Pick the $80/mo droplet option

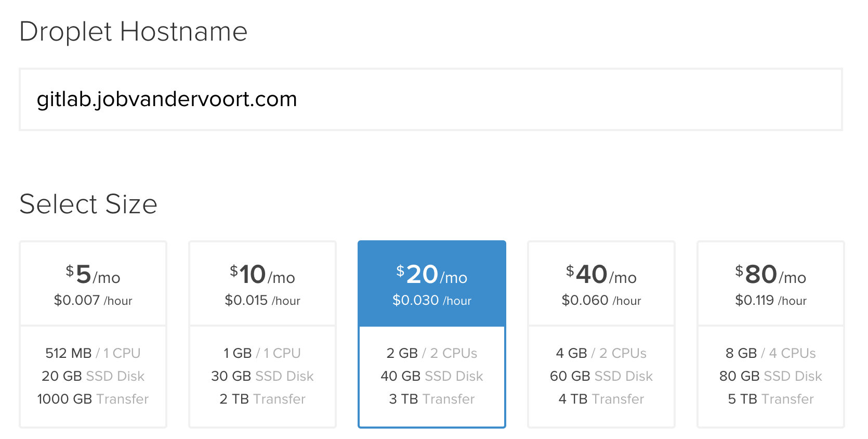point(770,283)
